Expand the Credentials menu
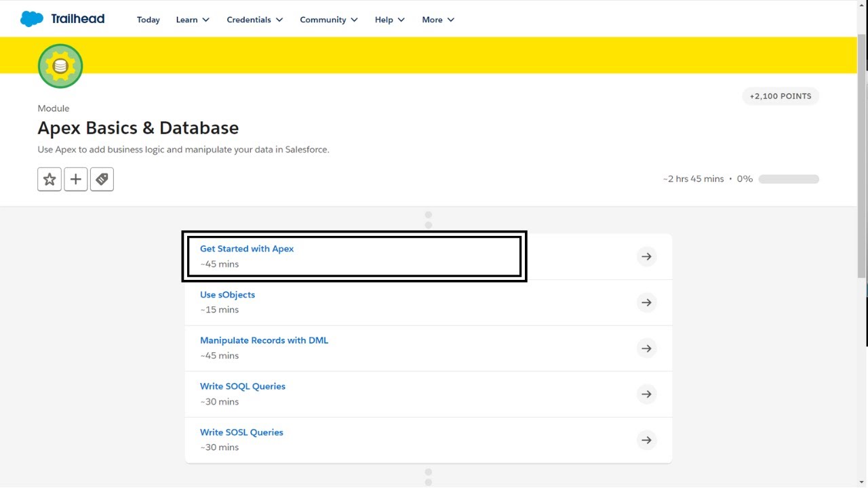Image resolution: width=868 pixels, height=488 pixels. pos(255,20)
